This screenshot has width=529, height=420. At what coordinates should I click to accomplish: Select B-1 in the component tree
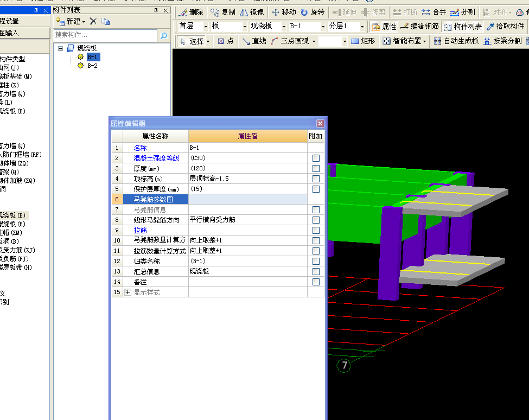point(93,57)
